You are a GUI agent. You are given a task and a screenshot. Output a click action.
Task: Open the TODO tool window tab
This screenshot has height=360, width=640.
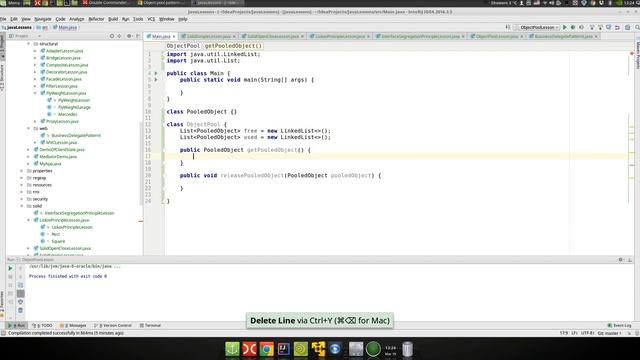43,326
